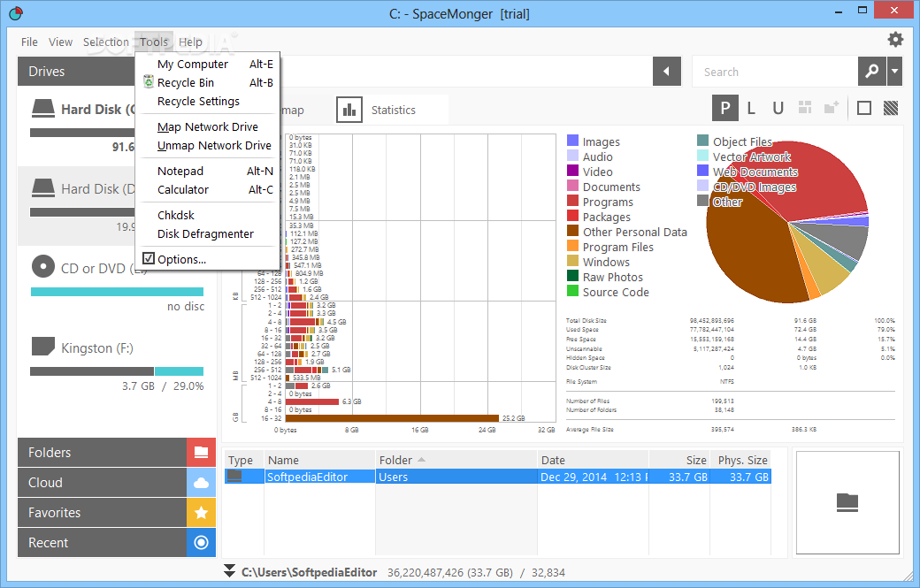Run Chkdsk from Tools menu
The width and height of the screenshot is (920, 588).
point(208,215)
